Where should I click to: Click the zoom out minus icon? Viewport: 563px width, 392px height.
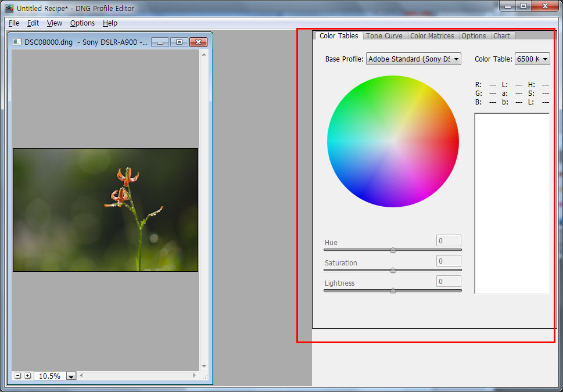click(x=17, y=376)
